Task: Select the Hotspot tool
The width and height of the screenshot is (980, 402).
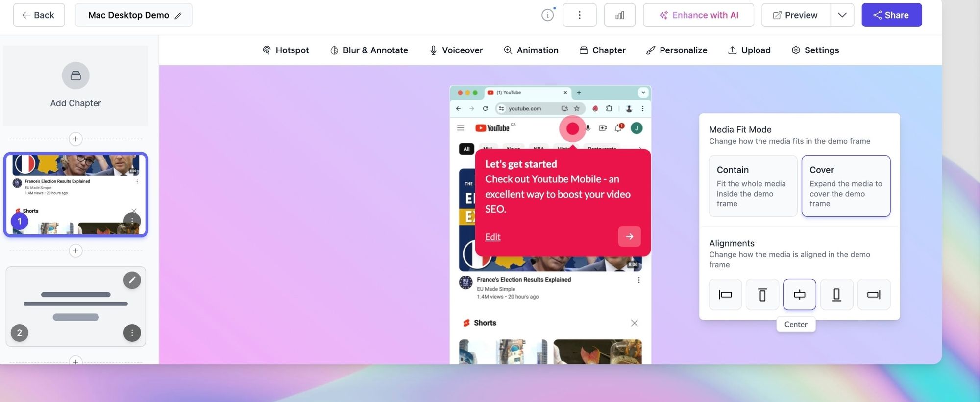Action: 286,50
